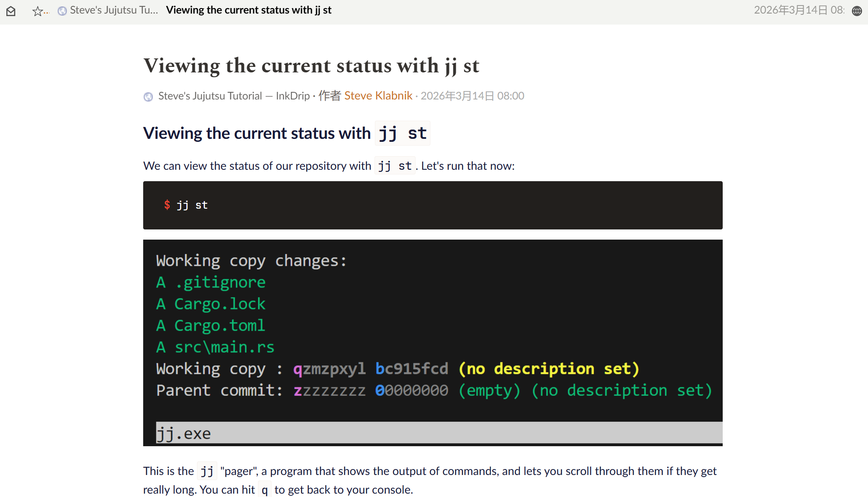Click the qzmzpxyl change ID in the image
The height and width of the screenshot is (497, 868).
coord(329,369)
